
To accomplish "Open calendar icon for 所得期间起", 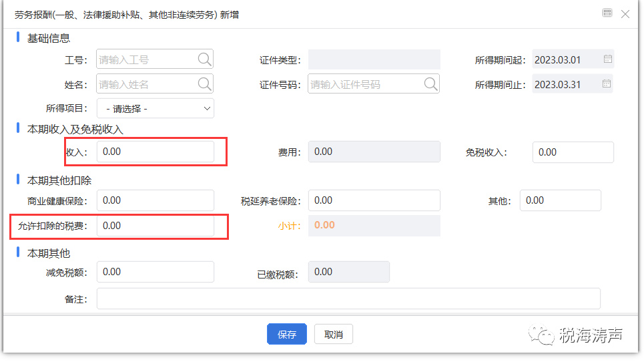I will point(607,59).
